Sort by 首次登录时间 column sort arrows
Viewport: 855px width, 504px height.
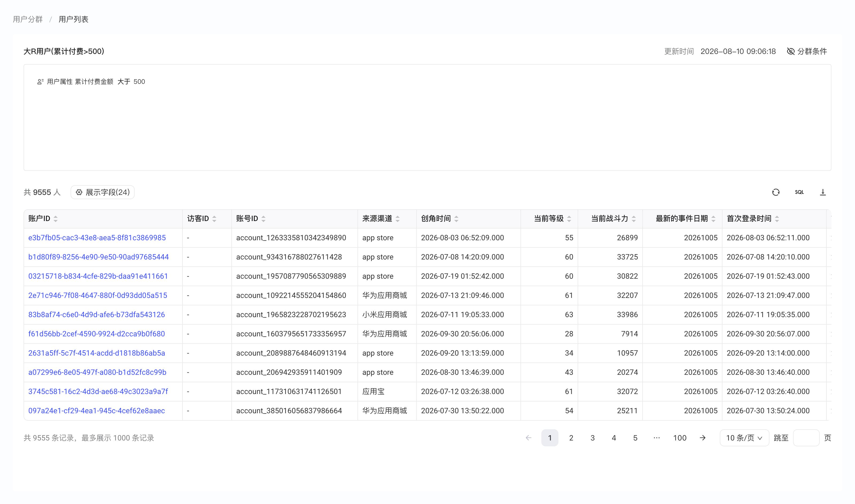(777, 219)
